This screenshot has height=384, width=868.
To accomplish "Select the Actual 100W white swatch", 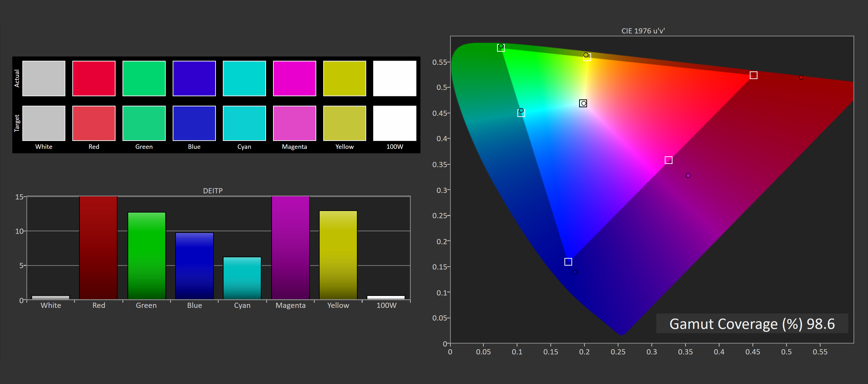I will coord(395,78).
